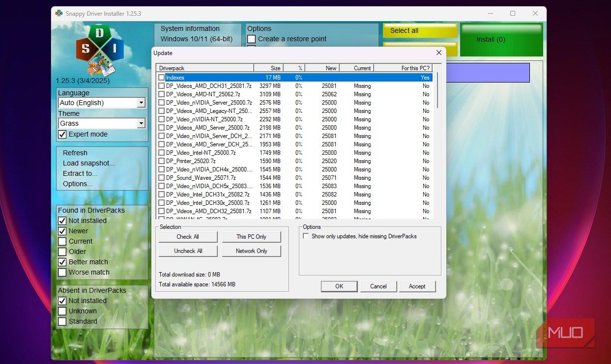Select the DP_Video_Intel_DCH31x_25082.7z row
The width and height of the screenshot is (611, 364).
coord(295,195)
